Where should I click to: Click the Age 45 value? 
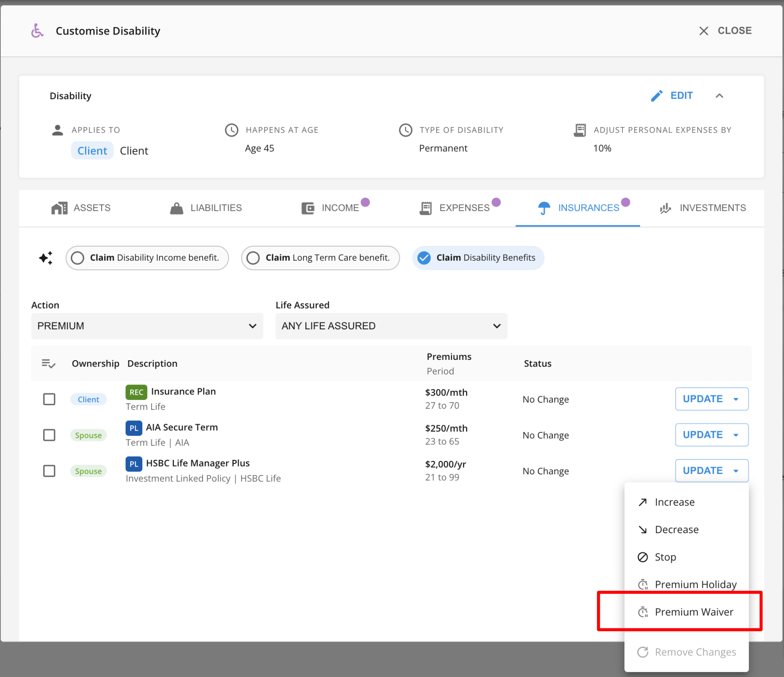tap(260, 149)
